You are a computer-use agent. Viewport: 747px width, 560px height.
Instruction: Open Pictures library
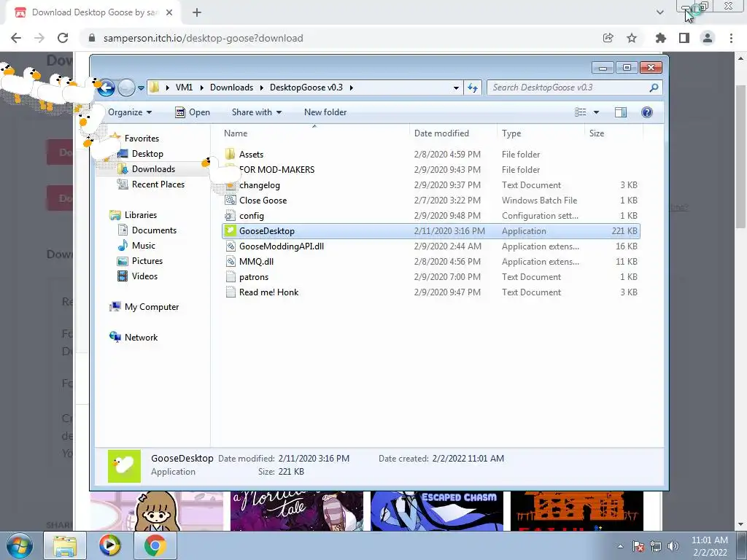[147, 260]
